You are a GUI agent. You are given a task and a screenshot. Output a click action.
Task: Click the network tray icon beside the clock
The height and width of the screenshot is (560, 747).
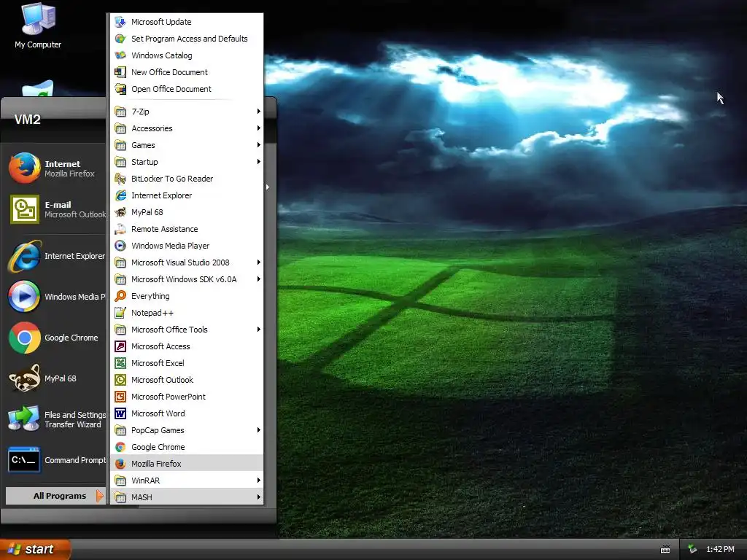(x=693, y=549)
